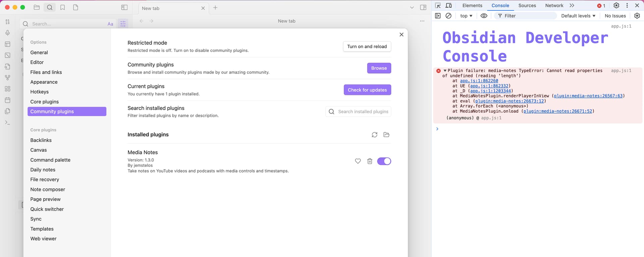
Task: Open the Bookmarks pane icon
Action: tap(63, 7)
